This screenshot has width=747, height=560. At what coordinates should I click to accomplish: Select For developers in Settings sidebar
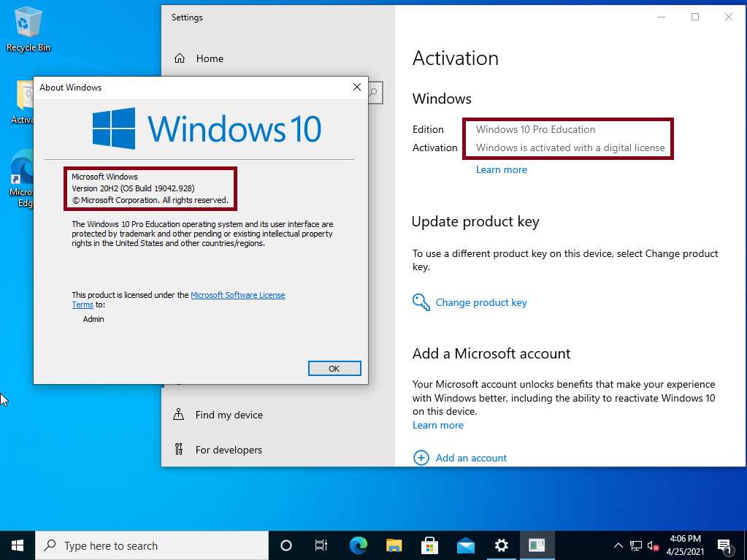(x=229, y=450)
